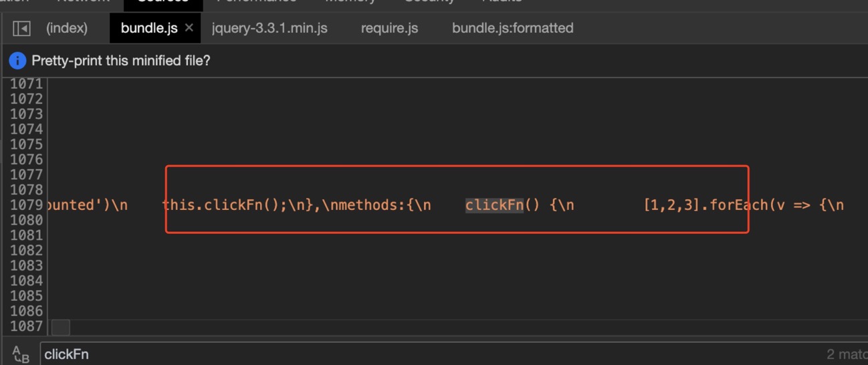Click line number 1071 in the gutter
Viewport: 868px width, 365px height.
pyautogui.click(x=26, y=84)
